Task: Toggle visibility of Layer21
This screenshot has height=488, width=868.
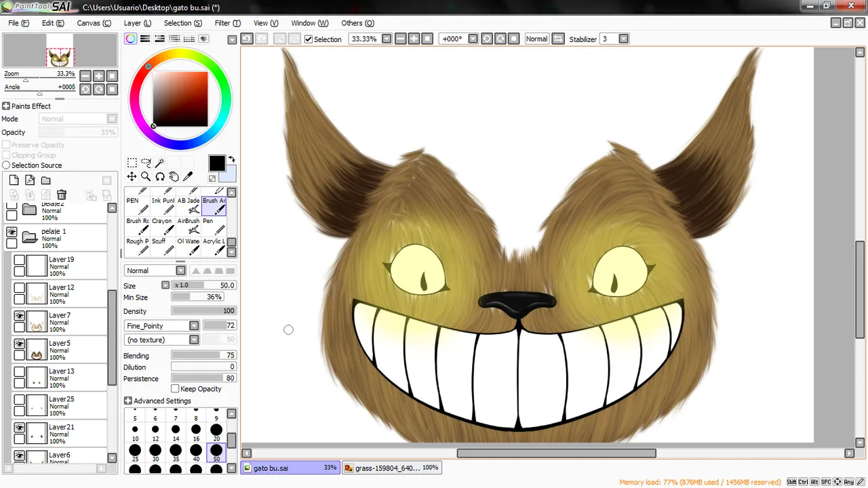Action: 20,428
